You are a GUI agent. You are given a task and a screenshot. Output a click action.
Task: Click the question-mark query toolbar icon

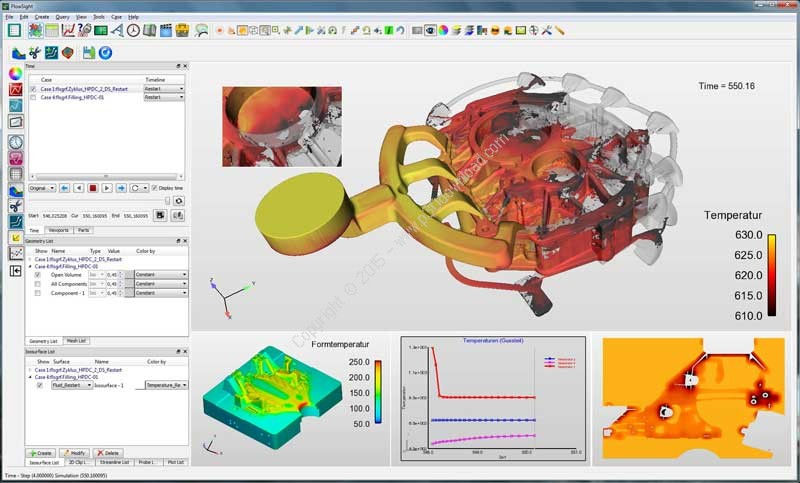[84, 31]
